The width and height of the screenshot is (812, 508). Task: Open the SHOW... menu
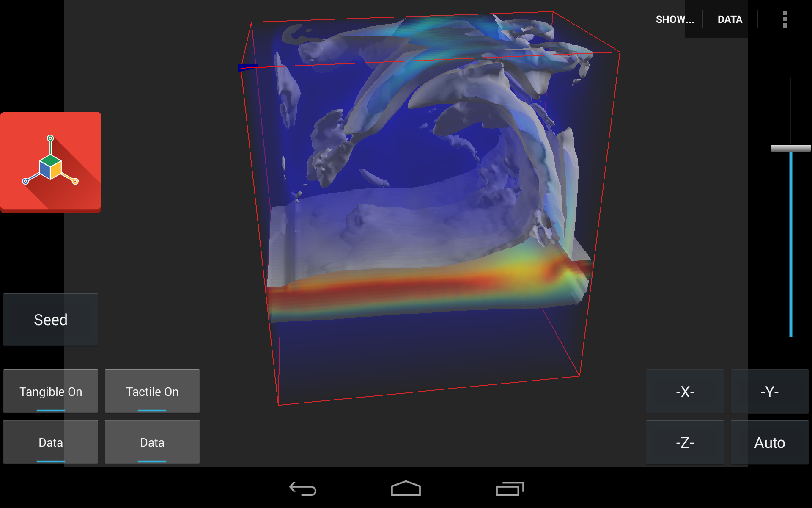point(675,19)
